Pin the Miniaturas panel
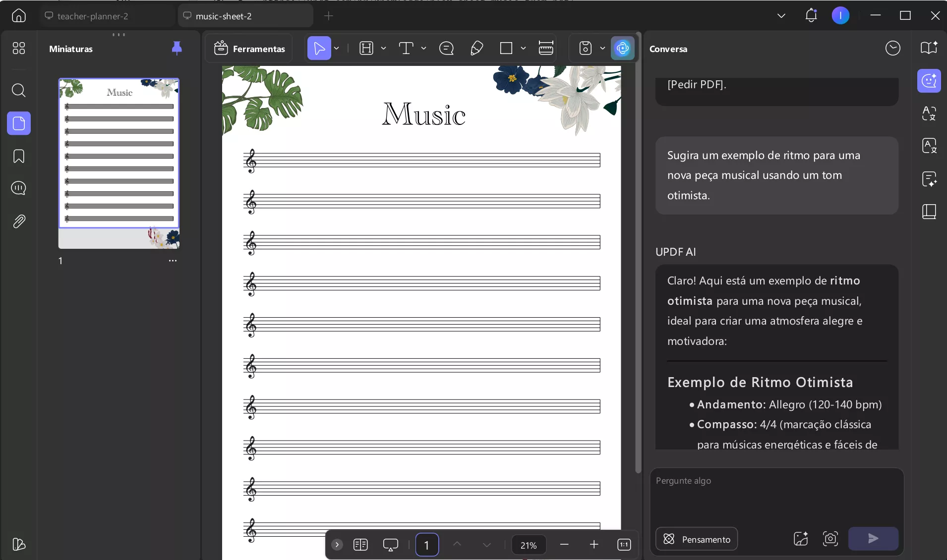947x560 pixels. (176, 48)
